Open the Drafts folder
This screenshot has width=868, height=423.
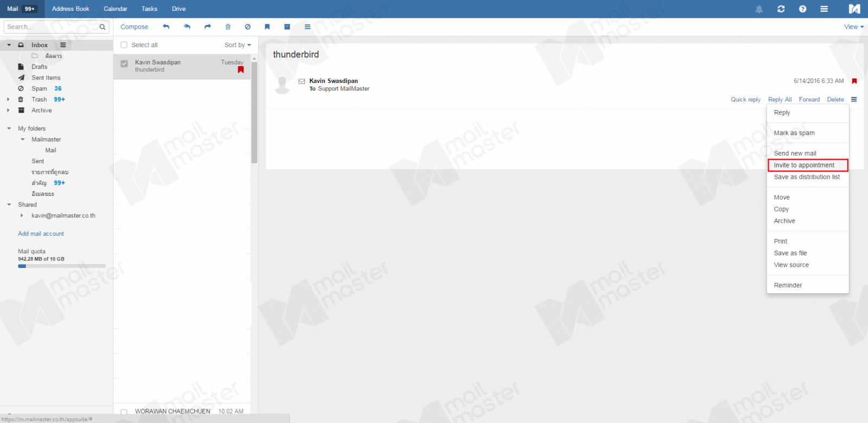pos(39,67)
